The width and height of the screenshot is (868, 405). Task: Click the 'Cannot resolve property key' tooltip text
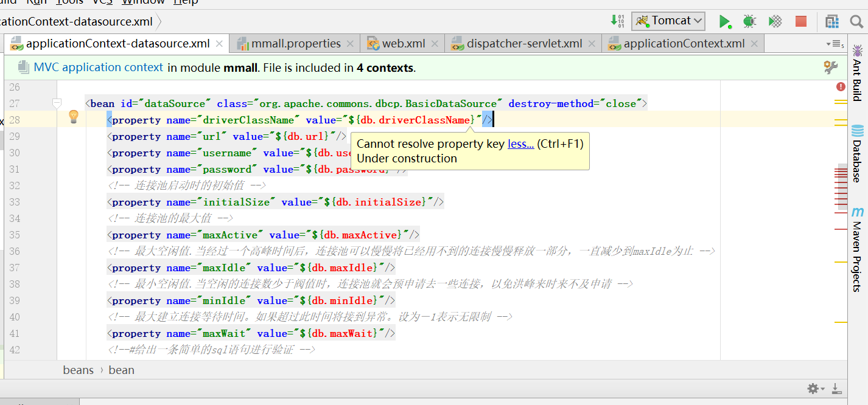(x=431, y=144)
